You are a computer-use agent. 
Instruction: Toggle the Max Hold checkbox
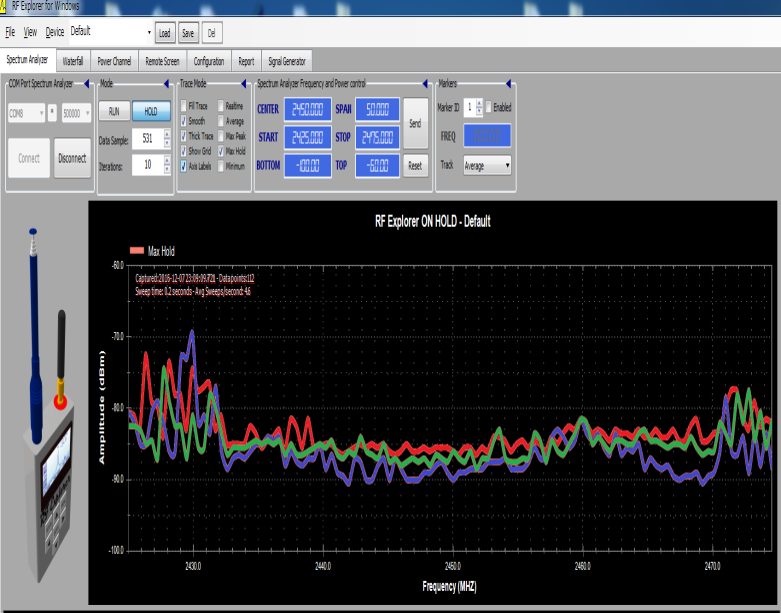(220, 151)
